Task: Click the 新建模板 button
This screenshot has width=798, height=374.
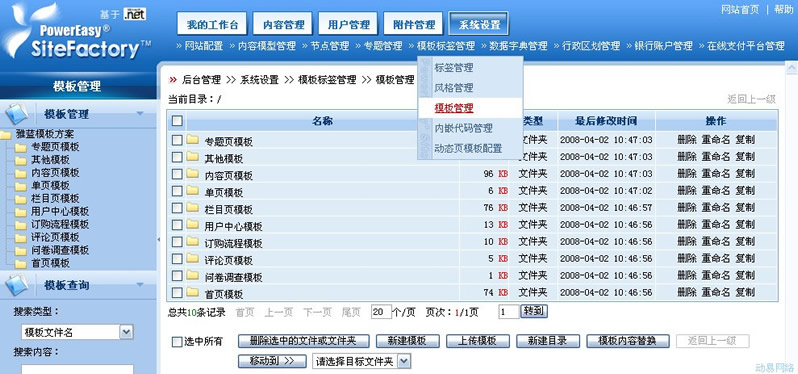Action: [x=408, y=341]
